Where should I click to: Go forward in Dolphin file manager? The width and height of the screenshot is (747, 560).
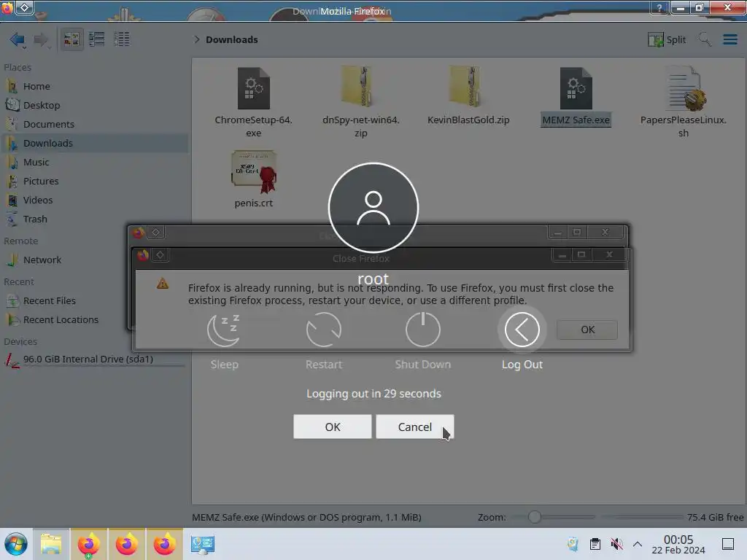tap(42, 39)
